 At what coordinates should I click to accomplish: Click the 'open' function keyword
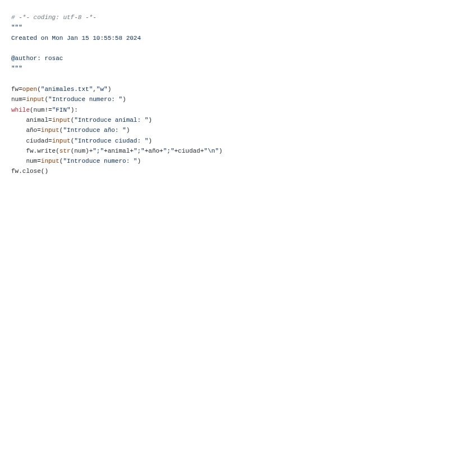(30, 89)
